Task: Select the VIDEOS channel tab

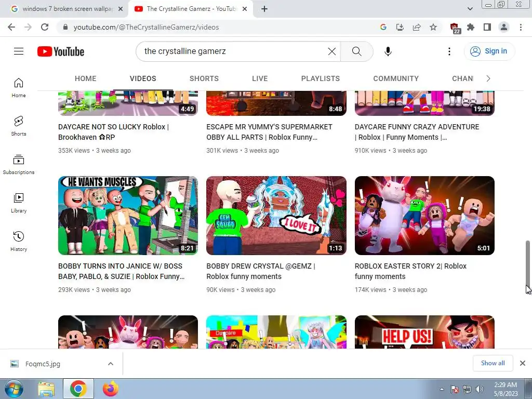Action: tap(143, 78)
